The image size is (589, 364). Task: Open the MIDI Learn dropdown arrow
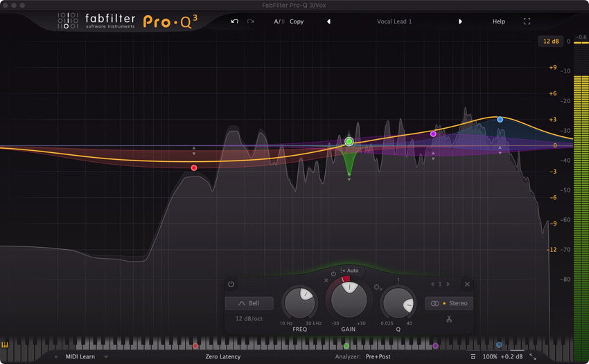(x=106, y=357)
